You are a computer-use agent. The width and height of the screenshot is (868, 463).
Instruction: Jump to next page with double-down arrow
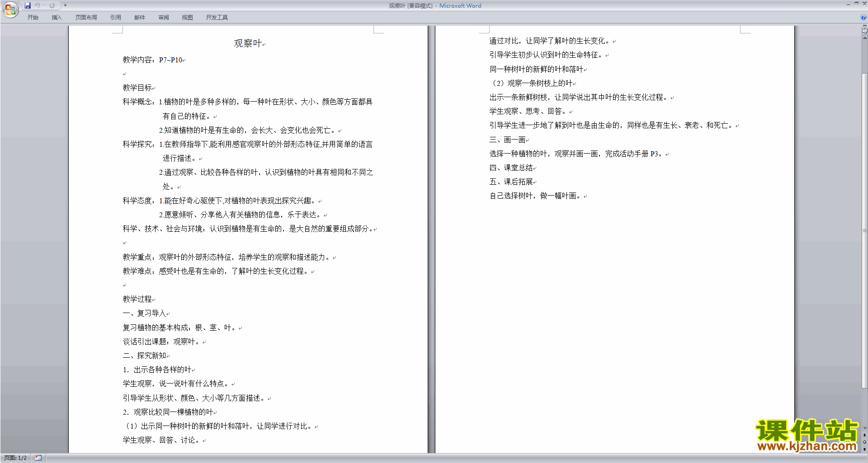[865, 449]
